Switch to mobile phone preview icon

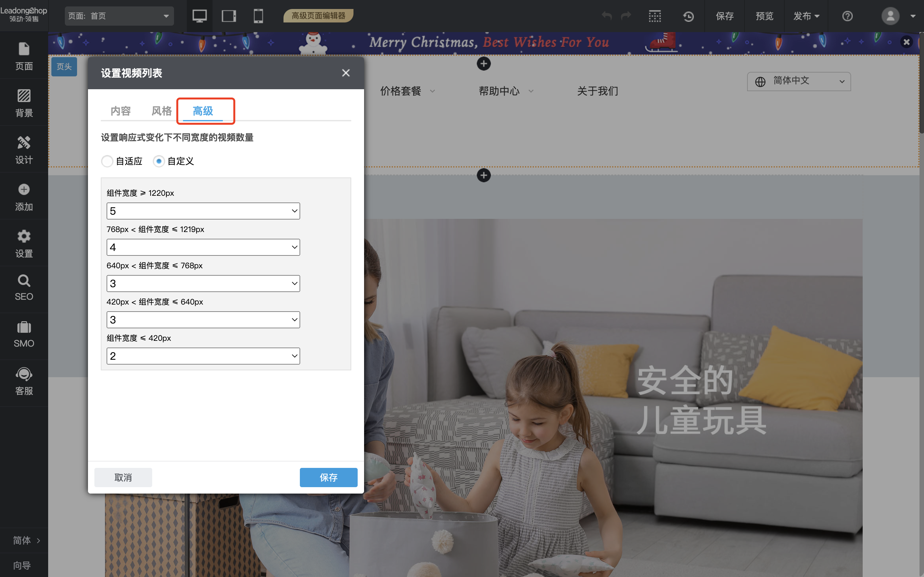pyautogui.click(x=258, y=16)
